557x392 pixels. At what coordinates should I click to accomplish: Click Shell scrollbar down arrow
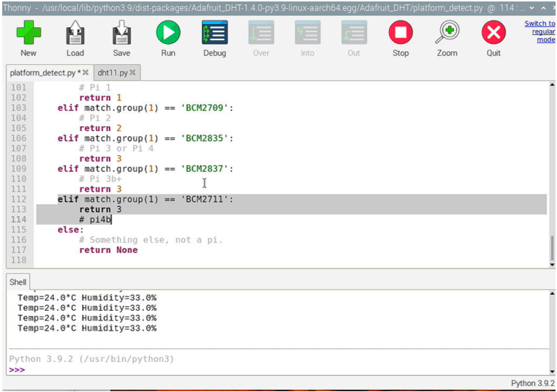(x=552, y=372)
